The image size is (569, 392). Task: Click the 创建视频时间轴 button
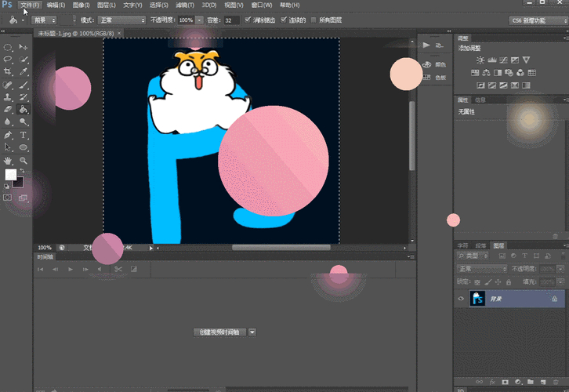click(219, 332)
